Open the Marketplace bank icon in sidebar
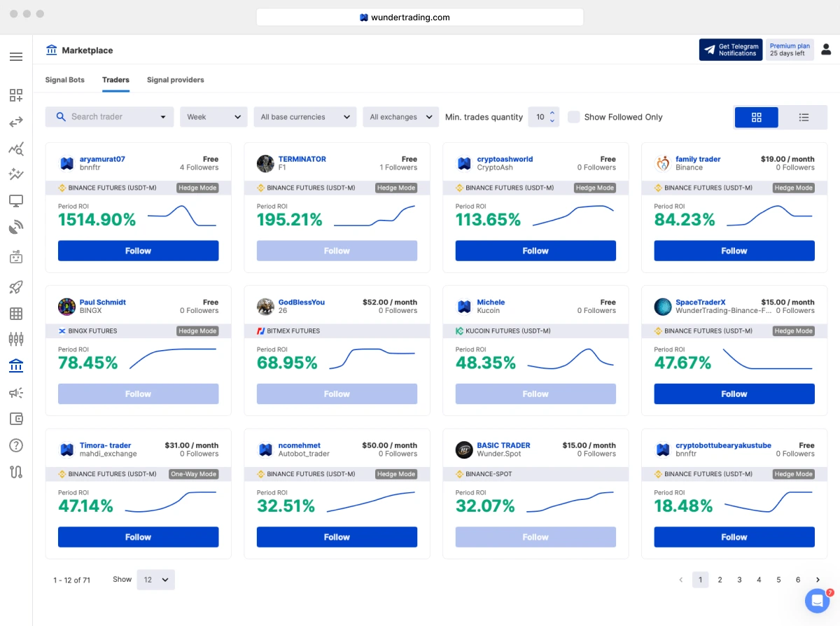 pyautogui.click(x=16, y=366)
